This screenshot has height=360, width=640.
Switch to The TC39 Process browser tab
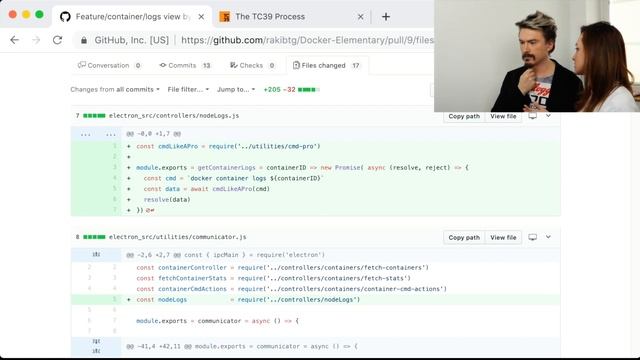(292, 17)
